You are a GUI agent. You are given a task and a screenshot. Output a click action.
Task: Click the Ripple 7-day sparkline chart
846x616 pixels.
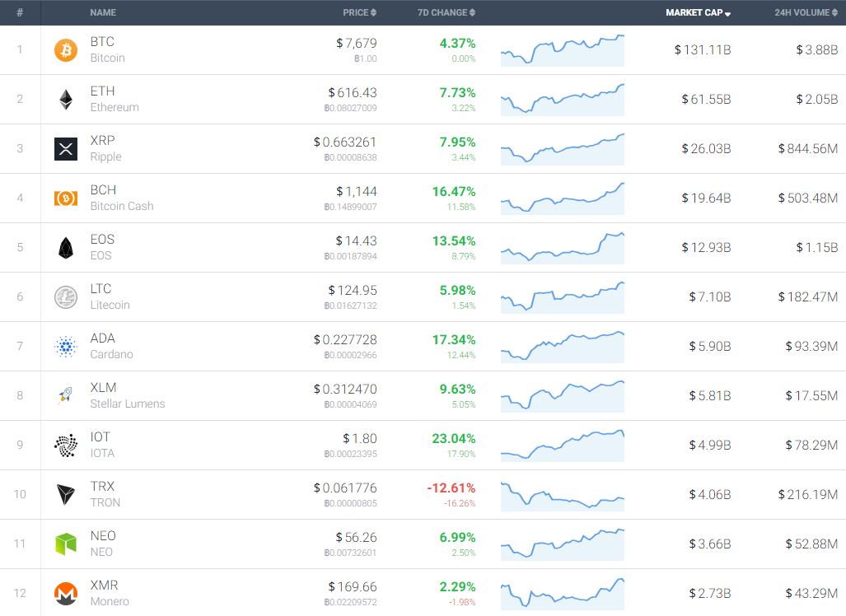pyautogui.click(x=562, y=149)
